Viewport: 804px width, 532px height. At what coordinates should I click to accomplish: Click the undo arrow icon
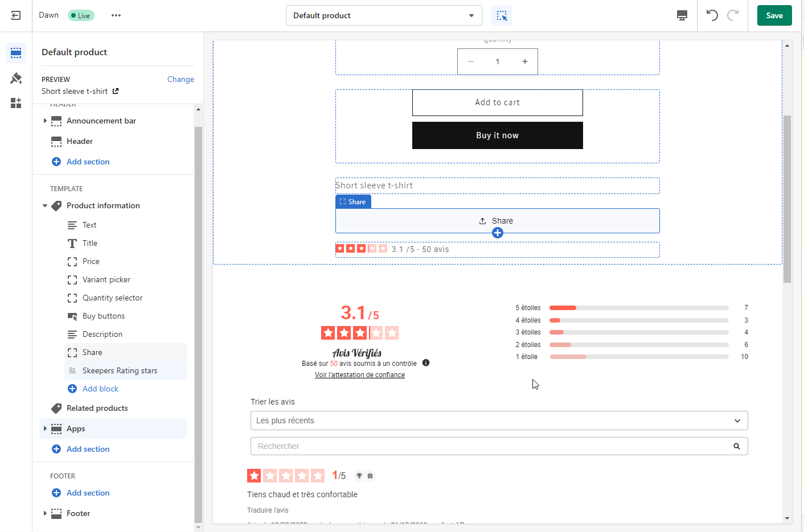coord(712,15)
